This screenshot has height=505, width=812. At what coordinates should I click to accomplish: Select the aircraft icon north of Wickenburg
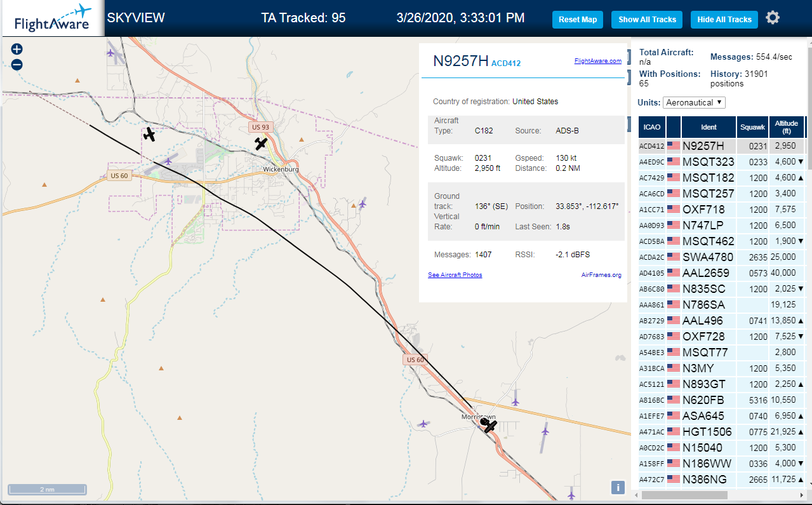tap(261, 144)
